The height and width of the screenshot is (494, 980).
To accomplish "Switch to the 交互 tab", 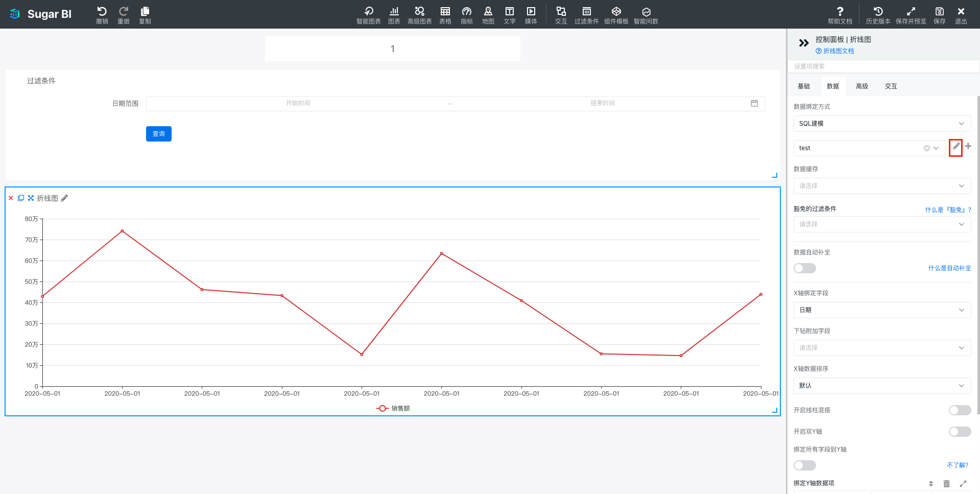I will tap(891, 86).
